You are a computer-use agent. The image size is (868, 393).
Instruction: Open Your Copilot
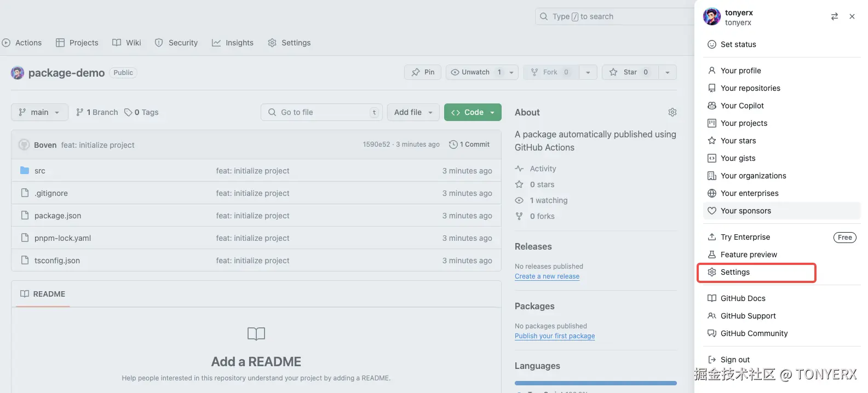coord(781,106)
